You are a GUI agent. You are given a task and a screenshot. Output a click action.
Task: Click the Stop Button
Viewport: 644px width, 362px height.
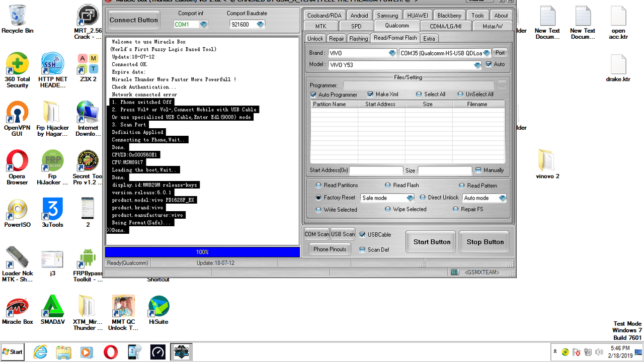pyautogui.click(x=485, y=242)
